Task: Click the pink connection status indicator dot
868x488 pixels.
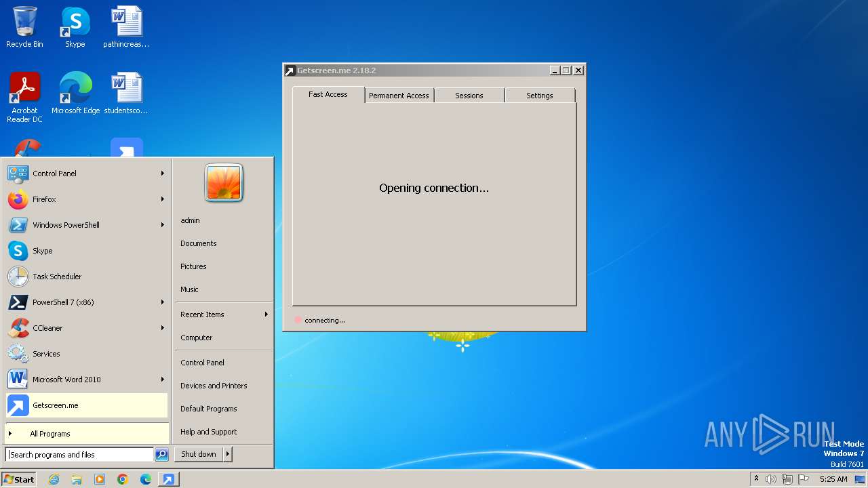Action: [298, 320]
